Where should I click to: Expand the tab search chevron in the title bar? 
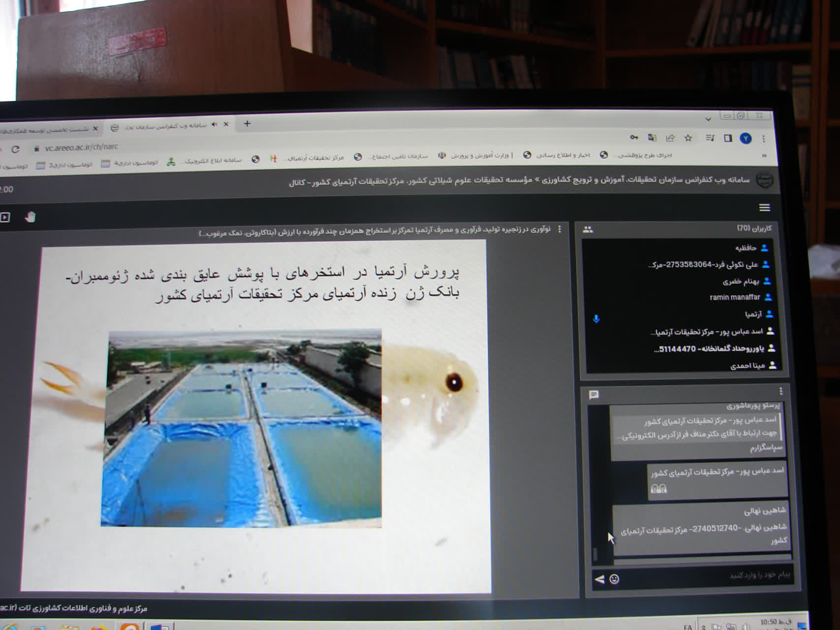click(x=708, y=119)
